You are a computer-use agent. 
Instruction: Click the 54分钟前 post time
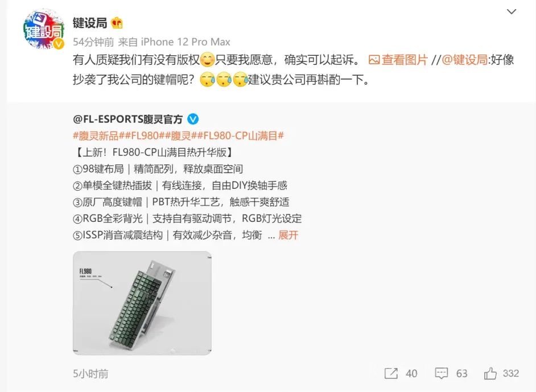[93, 42]
